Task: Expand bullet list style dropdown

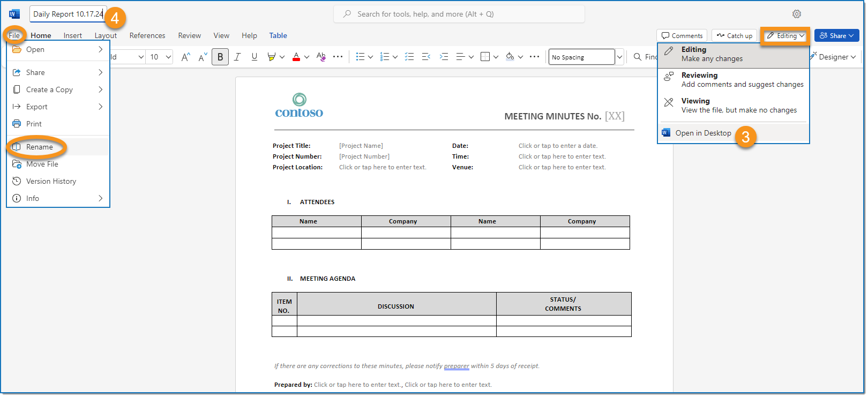Action: [370, 57]
